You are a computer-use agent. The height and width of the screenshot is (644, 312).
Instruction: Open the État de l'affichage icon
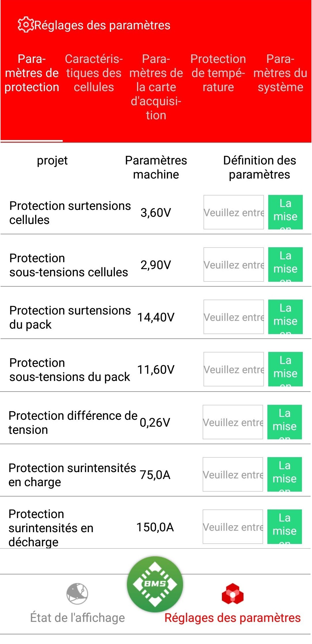click(x=77, y=594)
